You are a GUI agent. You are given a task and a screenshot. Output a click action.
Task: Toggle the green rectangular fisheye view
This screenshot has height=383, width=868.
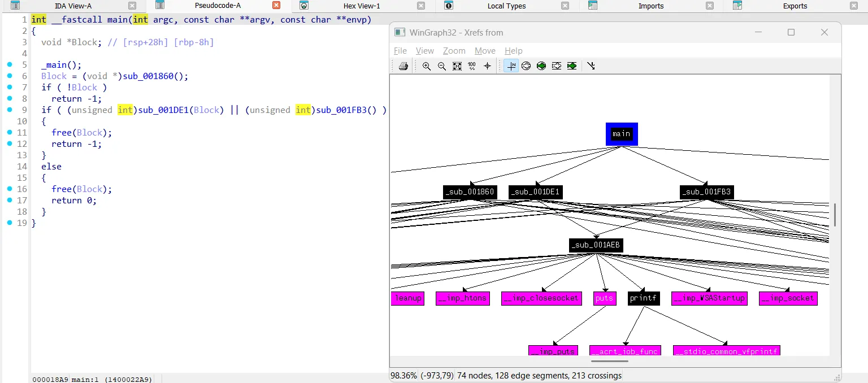point(572,66)
